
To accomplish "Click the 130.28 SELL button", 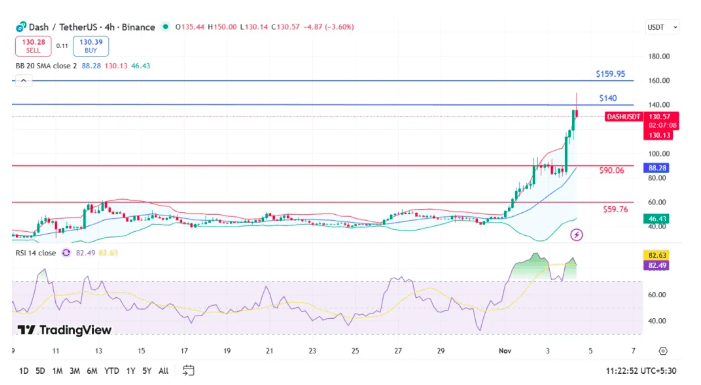I will pyautogui.click(x=34, y=46).
